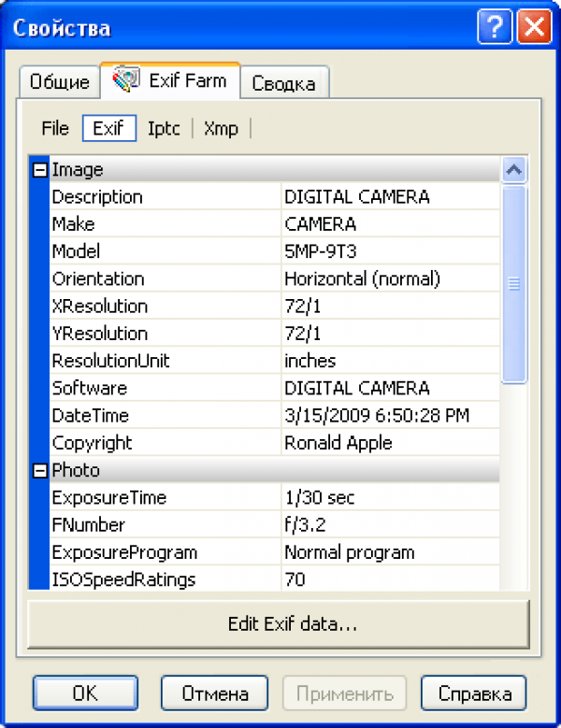The height and width of the screenshot is (728, 561).
Task: Click the f/3.2 value
Action: click(305, 525)
